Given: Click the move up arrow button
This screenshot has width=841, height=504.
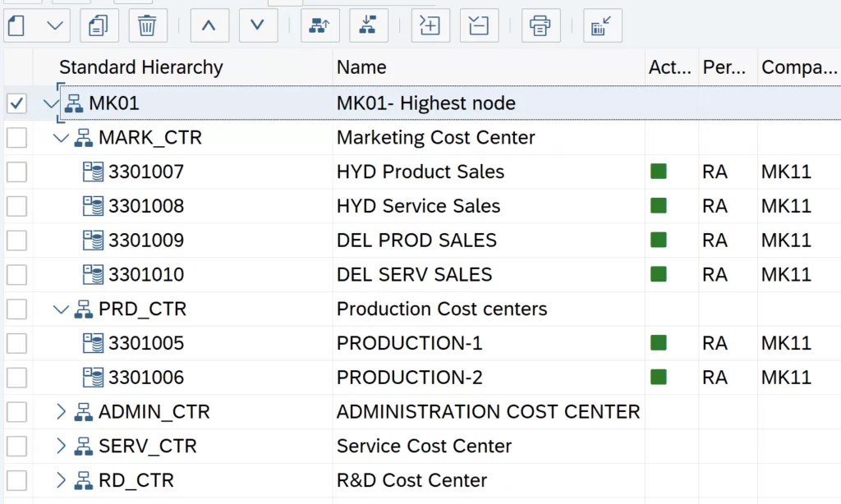Looking at the screenshot, I should tap(209, 25).
